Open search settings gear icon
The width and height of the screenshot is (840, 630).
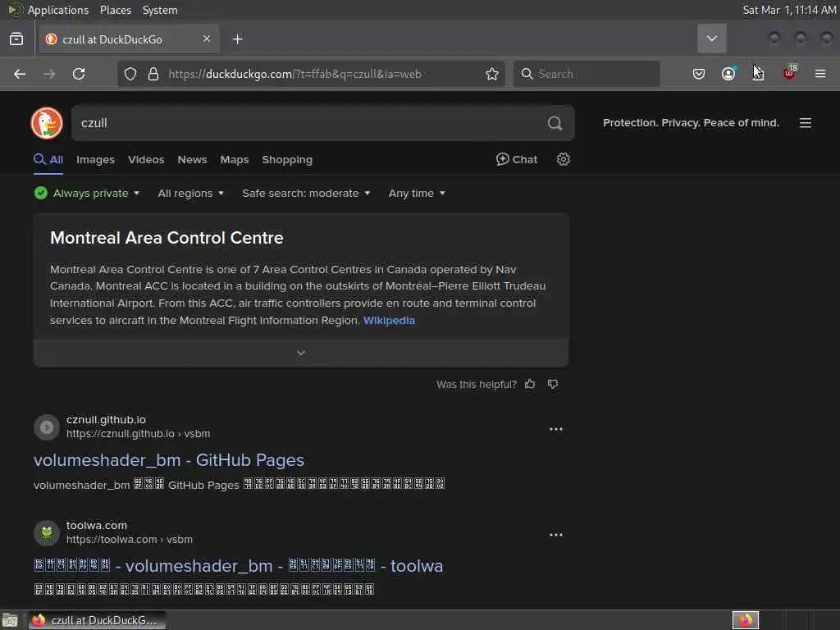[x=563, y=159]
